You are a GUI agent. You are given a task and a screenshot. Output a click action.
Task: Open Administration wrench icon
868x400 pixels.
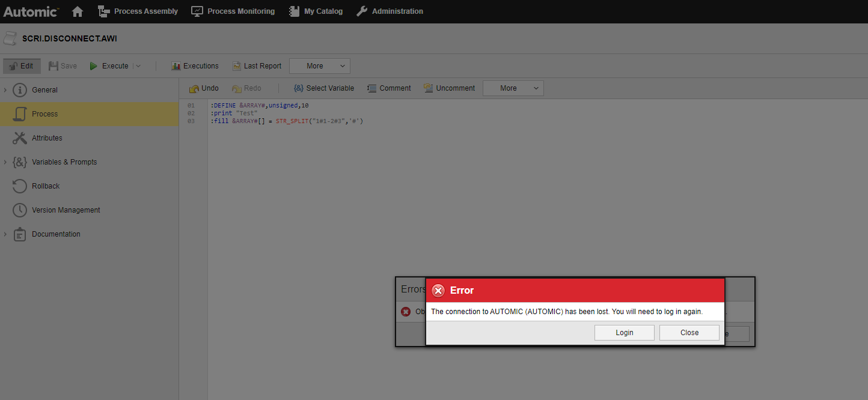362,11
